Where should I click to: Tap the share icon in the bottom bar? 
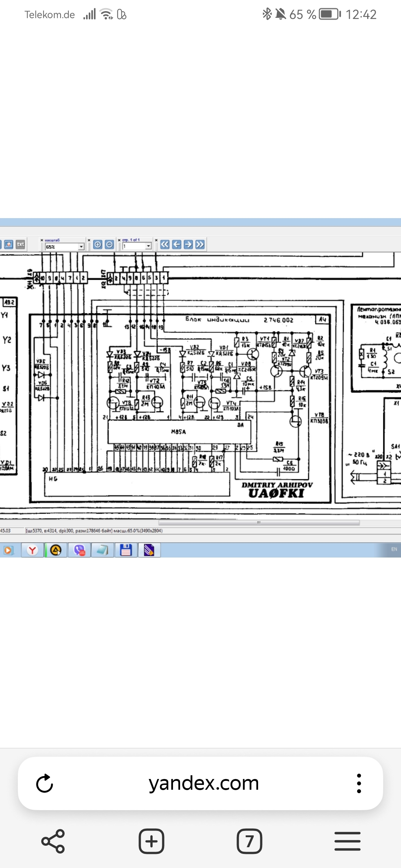(53, 841)
